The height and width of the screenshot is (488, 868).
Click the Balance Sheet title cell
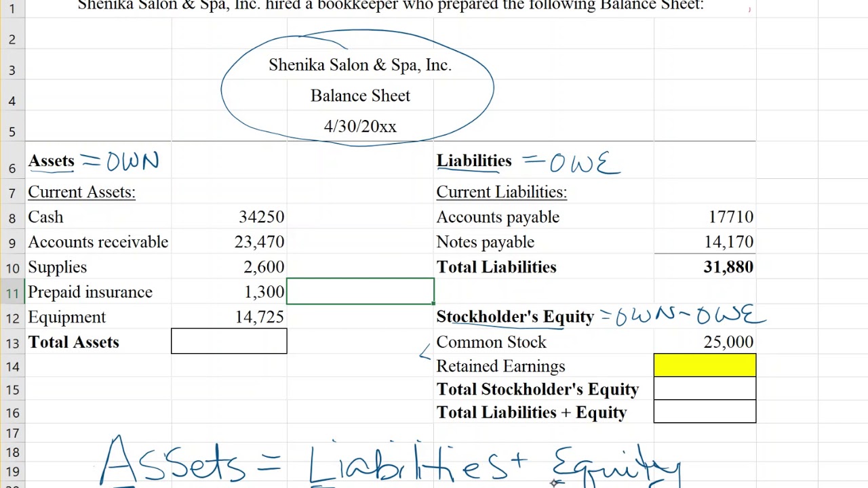(360, 96)
